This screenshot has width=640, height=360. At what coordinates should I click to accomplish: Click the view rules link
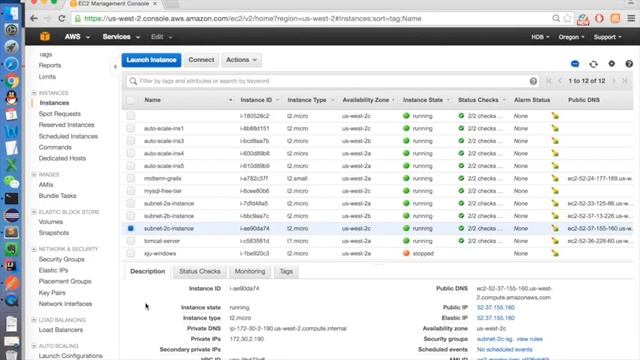(529, 339)
